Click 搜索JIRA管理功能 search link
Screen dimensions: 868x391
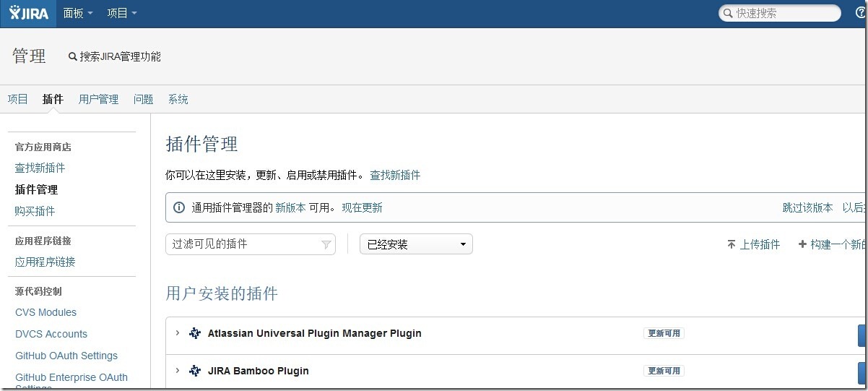click(x=120, y=56)
